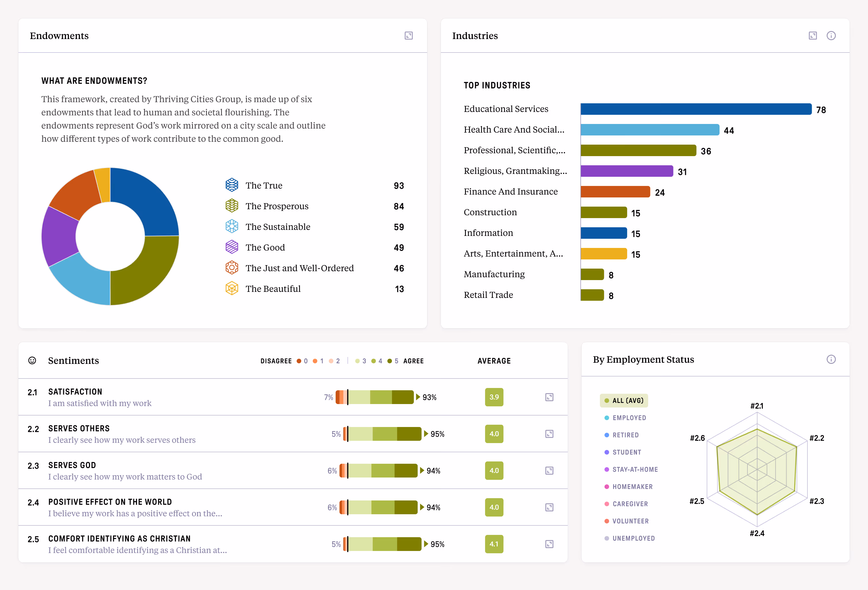
Task: Open By Employment Status info icon
Action: pyautogui.click(x=831, y=359)
